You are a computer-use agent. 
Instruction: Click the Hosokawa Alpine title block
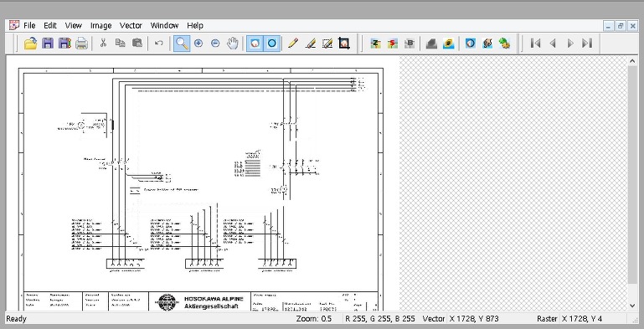point(200,301)
